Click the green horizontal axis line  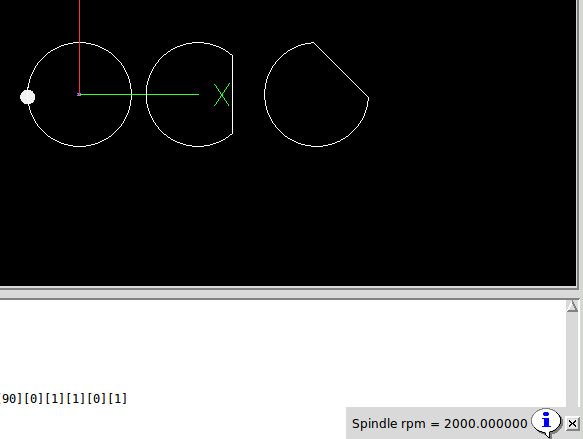click(x=139, y=94)
